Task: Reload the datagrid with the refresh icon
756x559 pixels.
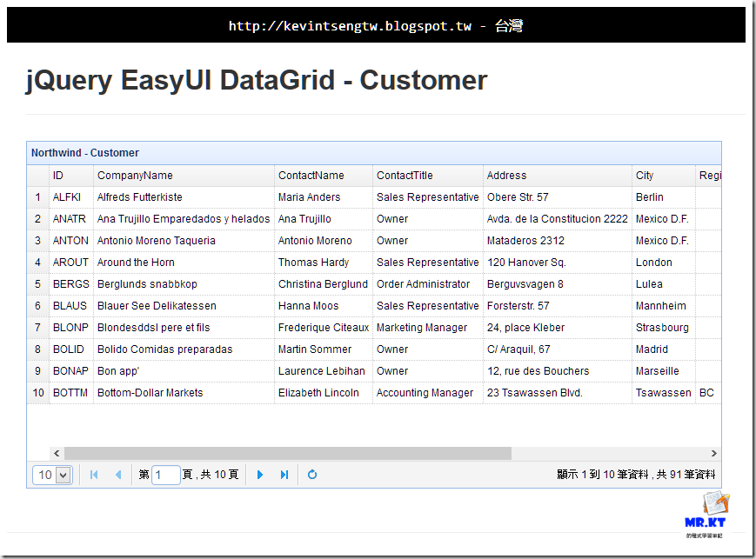Action: (312, 475)
